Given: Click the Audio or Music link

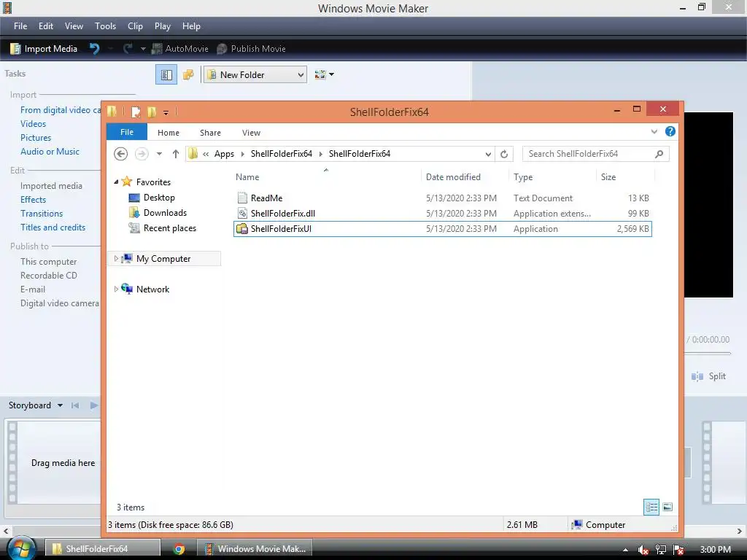Looking at the screenshot, I should 50,152.
